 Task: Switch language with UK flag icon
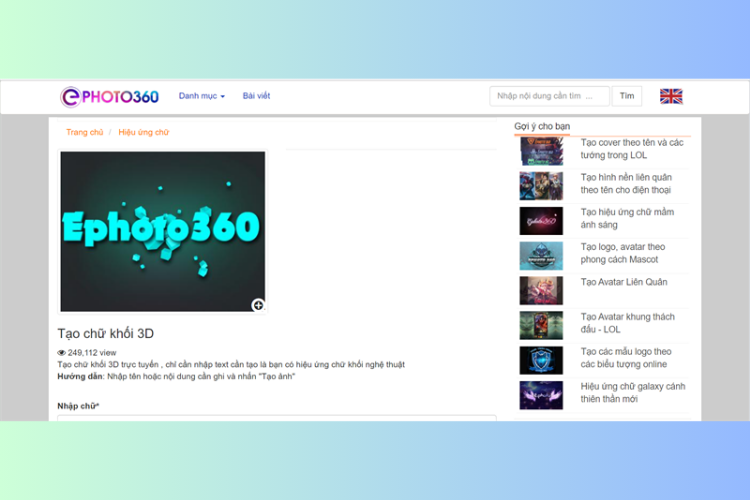coord(671,96)
